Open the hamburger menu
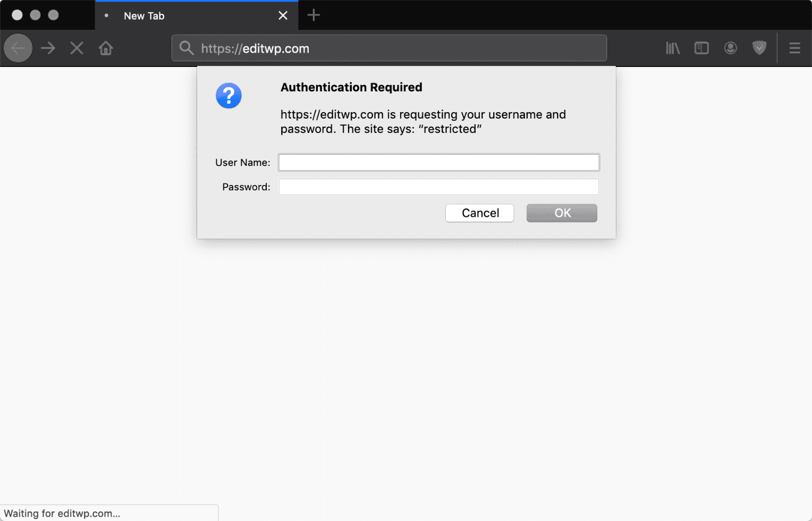 [794, 48]
